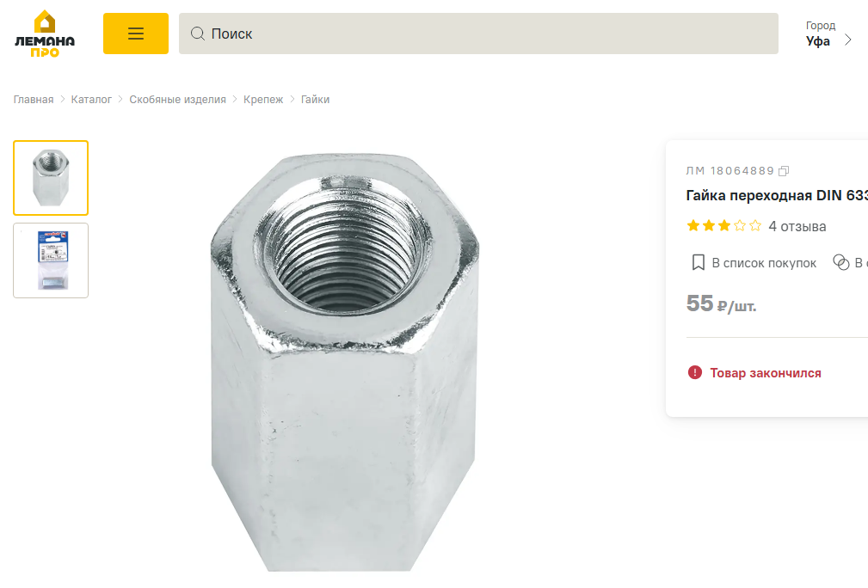This screenshot has height=588, width=868.
Task: Click the star rating of the product
Action: (723, 226)
